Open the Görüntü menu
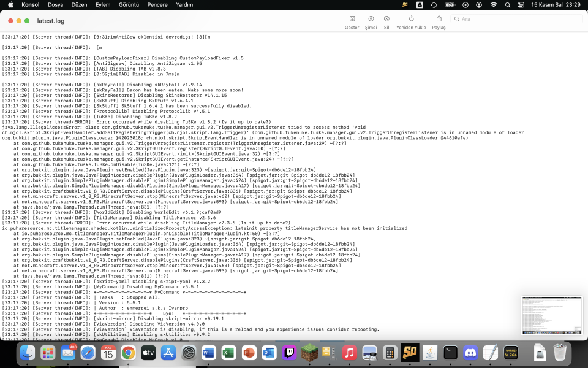Screen dimensions: 588x368 click(129, 5)
